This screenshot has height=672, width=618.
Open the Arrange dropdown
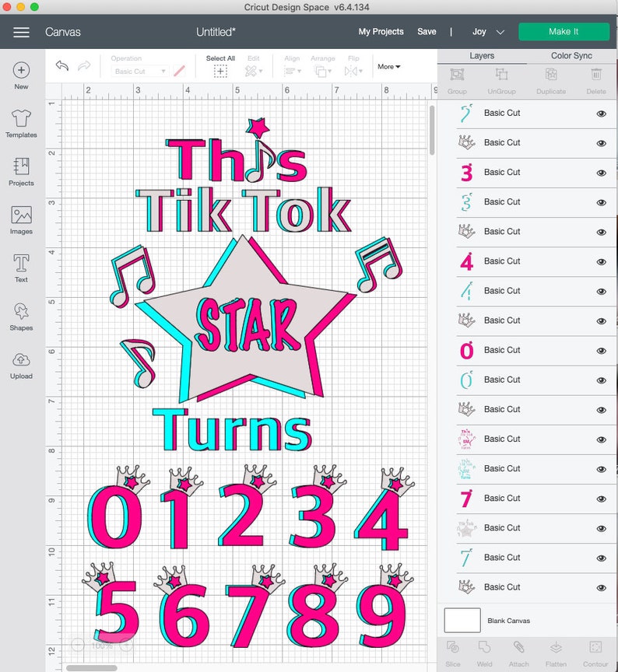(x=322, y=71)
